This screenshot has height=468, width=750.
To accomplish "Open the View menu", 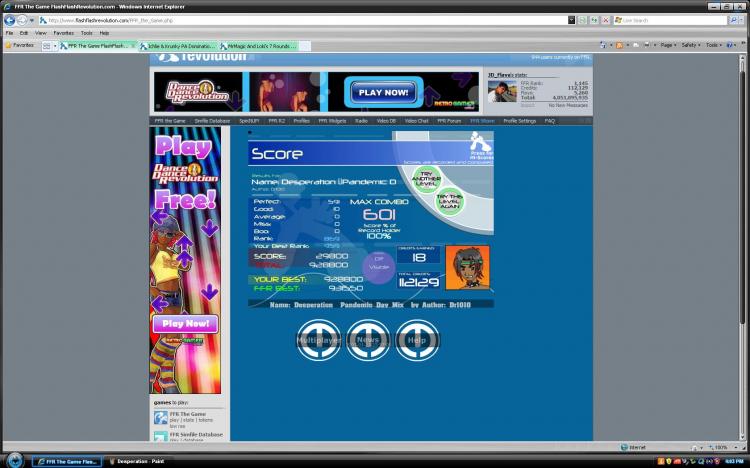I will pyautogui.click(x=41, y=33).
